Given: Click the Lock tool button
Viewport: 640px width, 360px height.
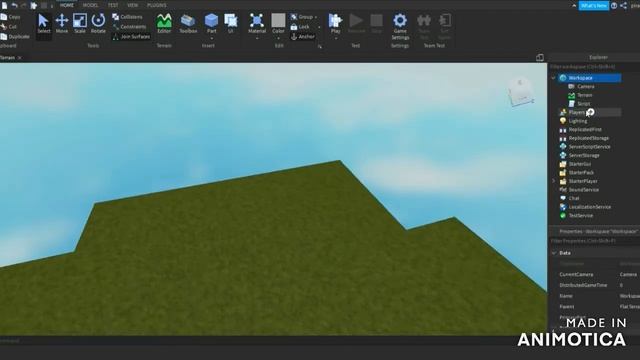Looking at the screenshot, I should 300,27.
